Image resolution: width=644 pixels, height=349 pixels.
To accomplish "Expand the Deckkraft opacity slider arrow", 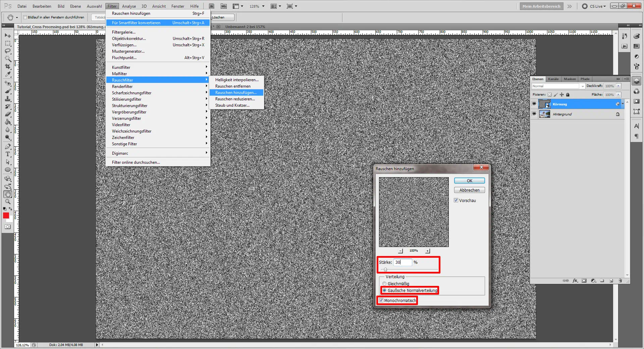I will pos(619,86).
